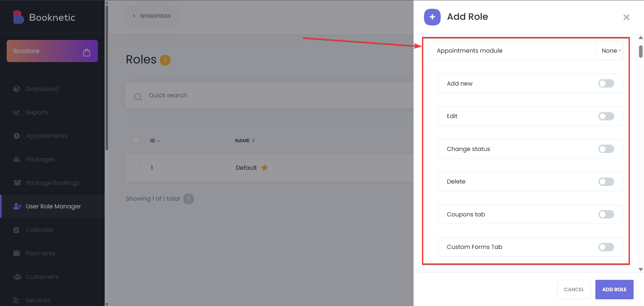Click the Calendar icon in sidebar
The image size is (644, 306).
click(16, 230)
